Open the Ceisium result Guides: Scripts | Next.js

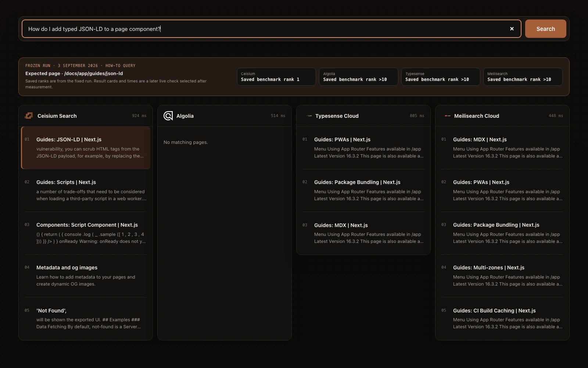[86, 190]
